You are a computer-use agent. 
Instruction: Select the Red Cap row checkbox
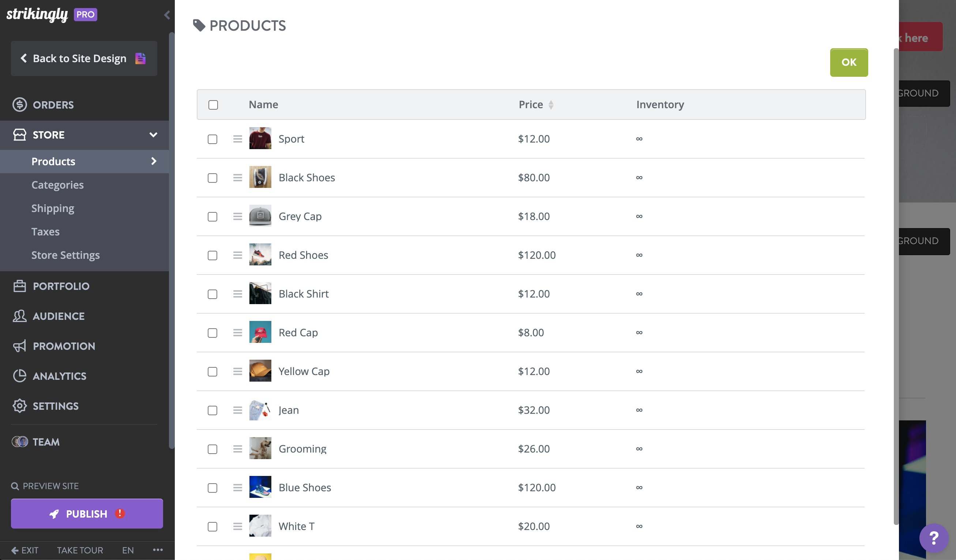point(212,333)
